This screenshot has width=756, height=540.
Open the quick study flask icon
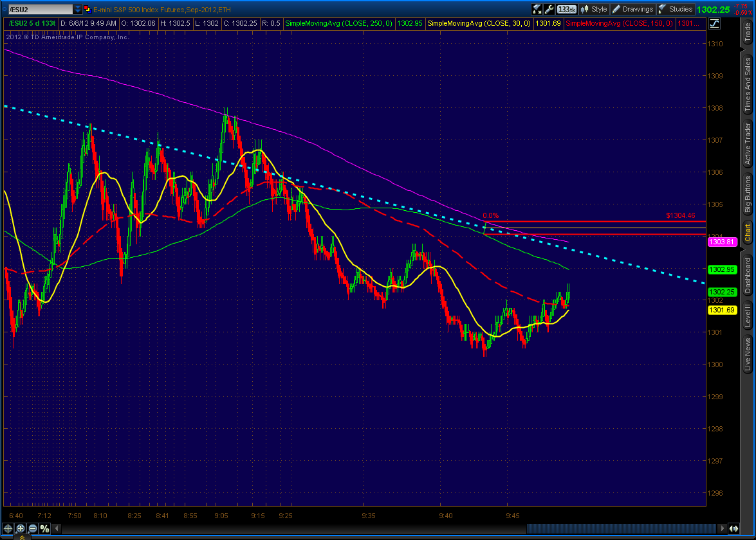[x=537, y=9]
